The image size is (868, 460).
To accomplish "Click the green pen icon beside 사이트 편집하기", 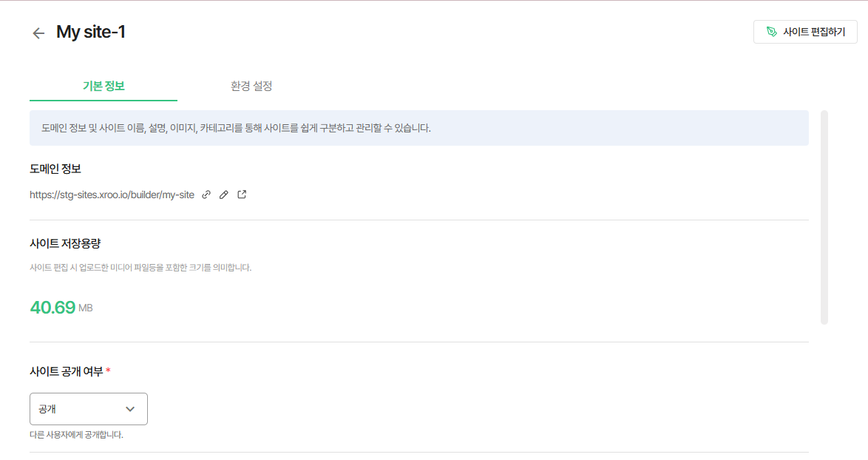I will (772, 32).
